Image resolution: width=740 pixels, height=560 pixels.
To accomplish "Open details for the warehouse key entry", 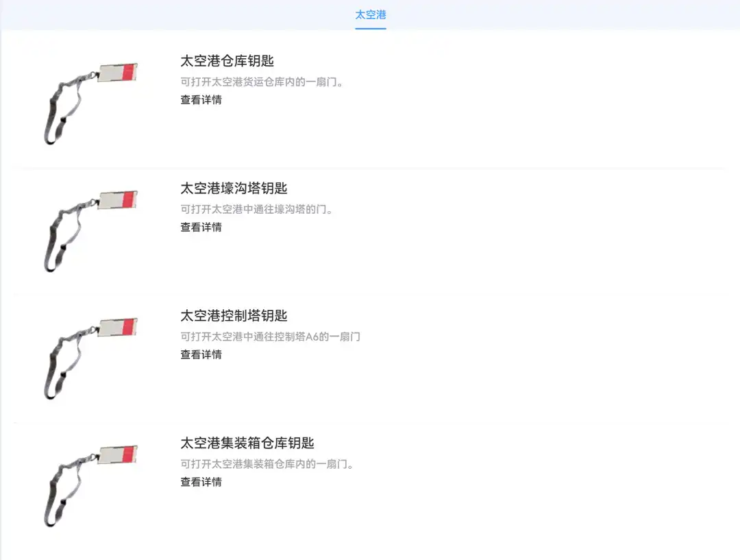I will 201,100.
